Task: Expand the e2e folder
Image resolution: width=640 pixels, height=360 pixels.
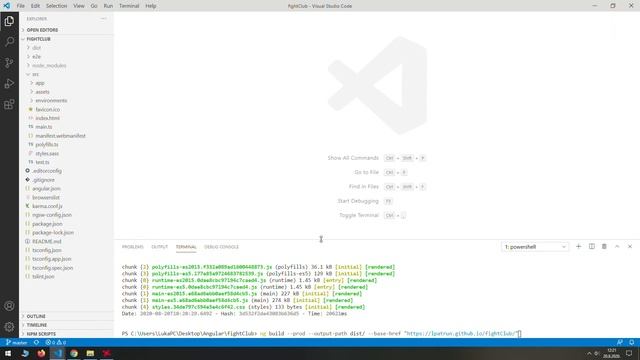Action: [68, 57]
